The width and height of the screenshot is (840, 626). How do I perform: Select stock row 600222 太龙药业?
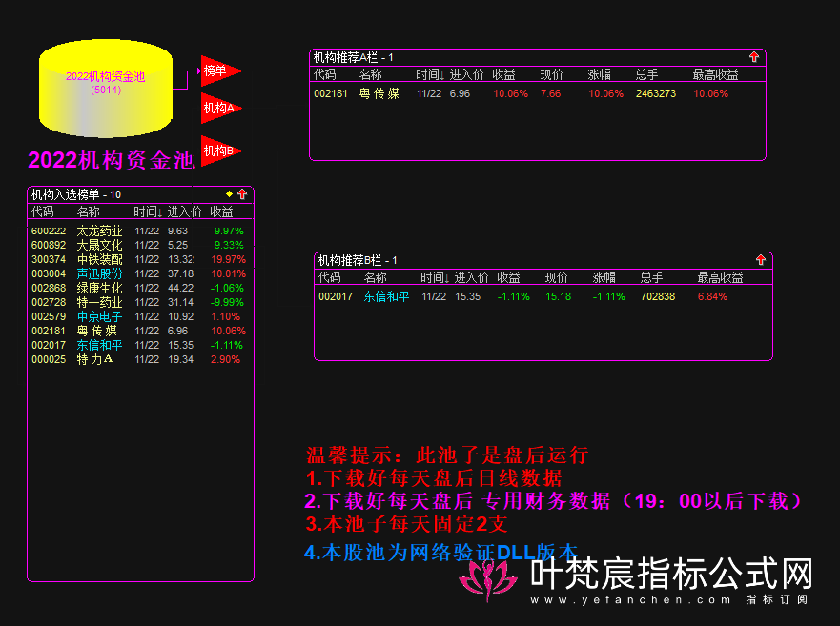138,231
